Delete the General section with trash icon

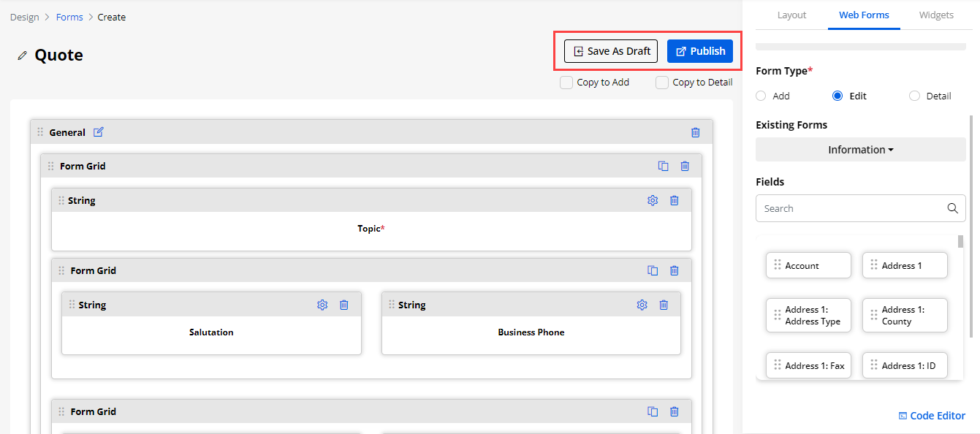(x=695, y=132)
